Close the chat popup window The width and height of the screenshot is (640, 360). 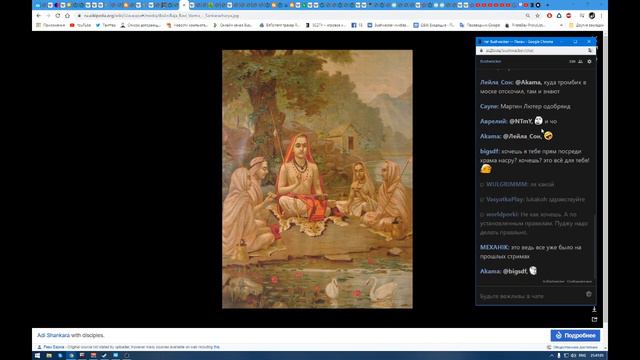[589, 42]
